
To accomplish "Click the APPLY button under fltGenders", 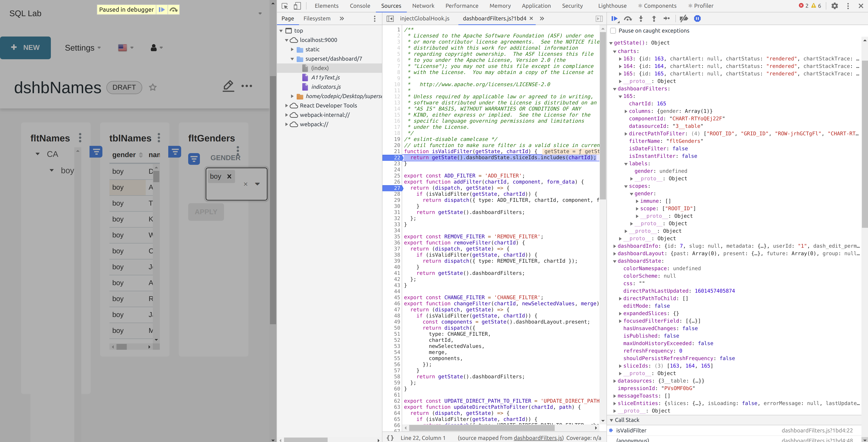I will (206, 212).
